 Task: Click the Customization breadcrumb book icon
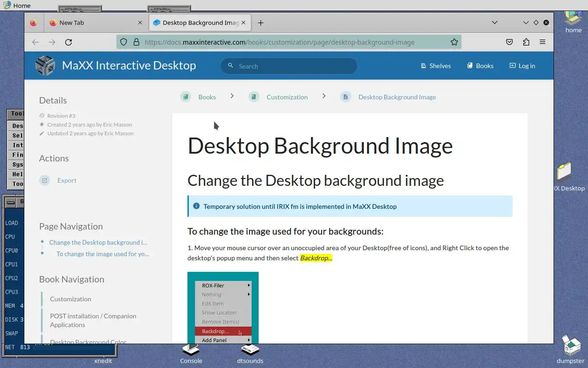click(254, 97)
